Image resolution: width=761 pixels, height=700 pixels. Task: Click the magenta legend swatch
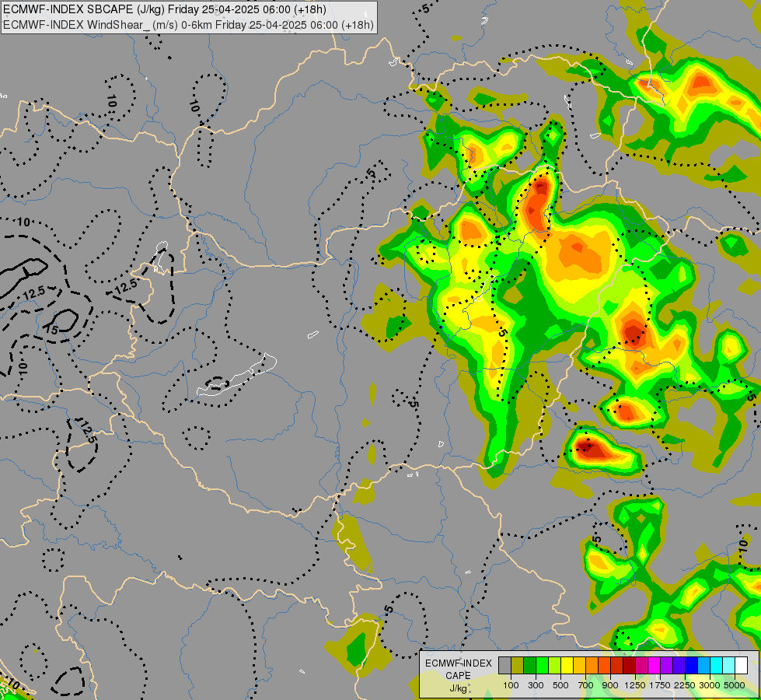coord(654,666)
